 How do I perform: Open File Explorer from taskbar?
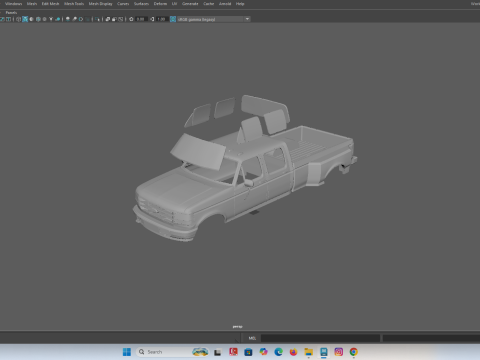point(309,352)
